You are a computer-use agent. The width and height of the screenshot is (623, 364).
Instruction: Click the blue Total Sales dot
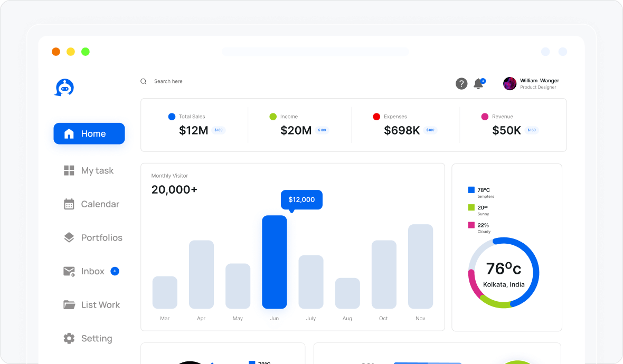pos(172,117)
